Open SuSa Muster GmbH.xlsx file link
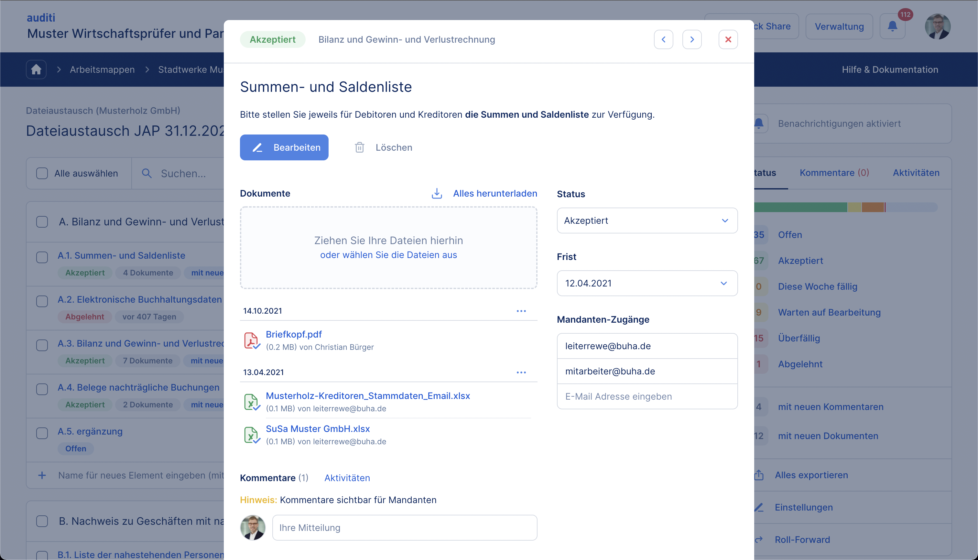 coord(317,429)
